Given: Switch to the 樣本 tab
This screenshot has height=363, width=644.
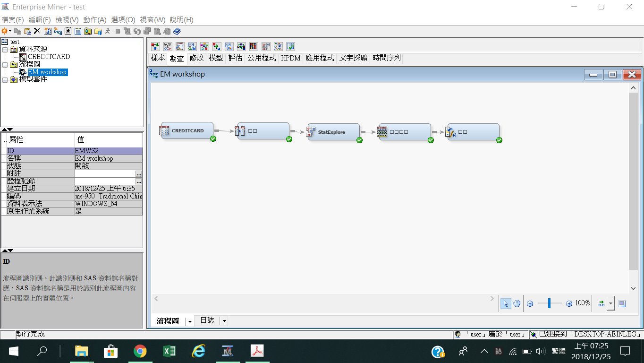Looking at the screenshot, I should click(158, 58).
